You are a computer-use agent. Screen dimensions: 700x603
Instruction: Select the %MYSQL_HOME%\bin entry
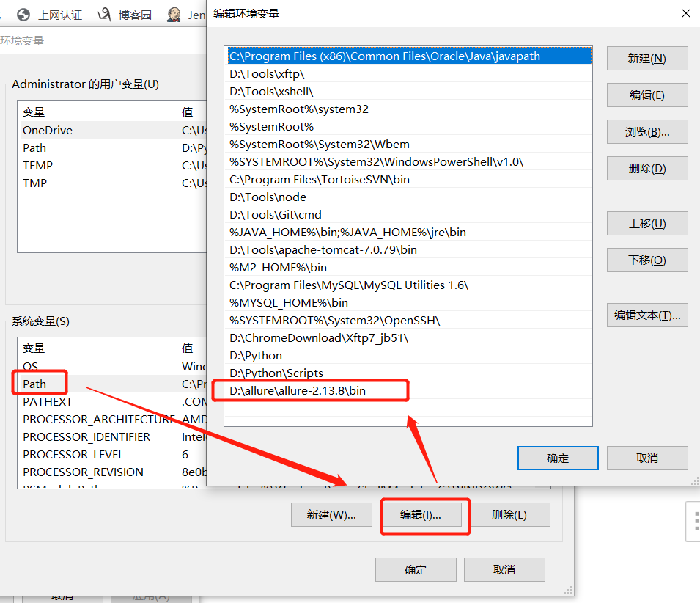(409, 302)
